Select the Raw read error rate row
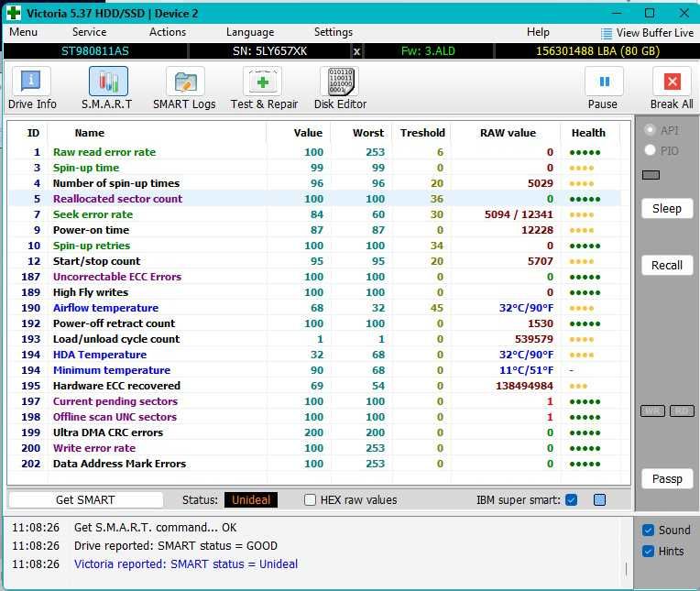 click(x=314, y=152)
